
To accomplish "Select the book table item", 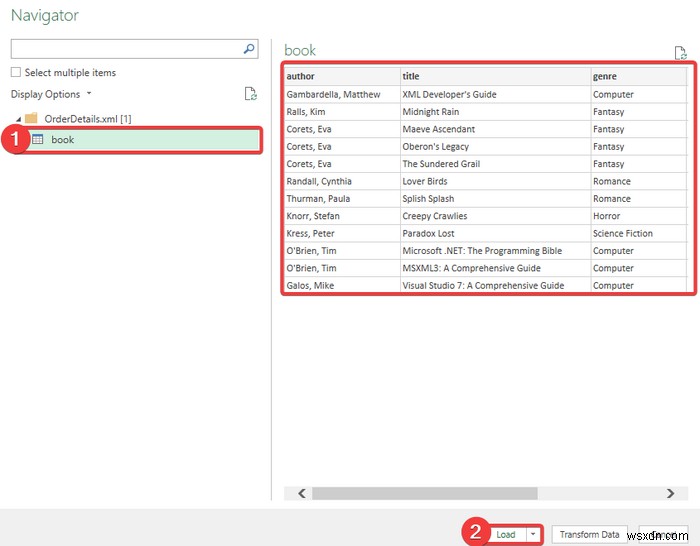I will click(143, 139).
